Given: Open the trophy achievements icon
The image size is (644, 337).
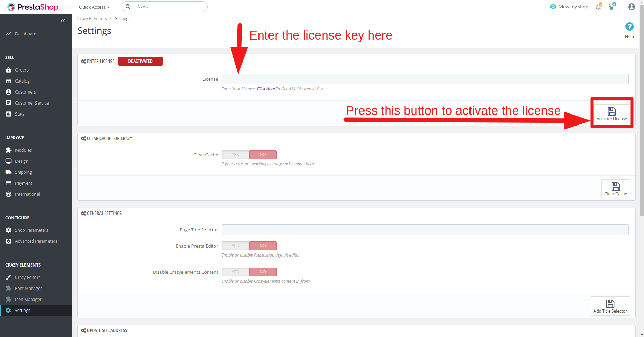Looking at the screenshot, I should [x=612, y=7].
